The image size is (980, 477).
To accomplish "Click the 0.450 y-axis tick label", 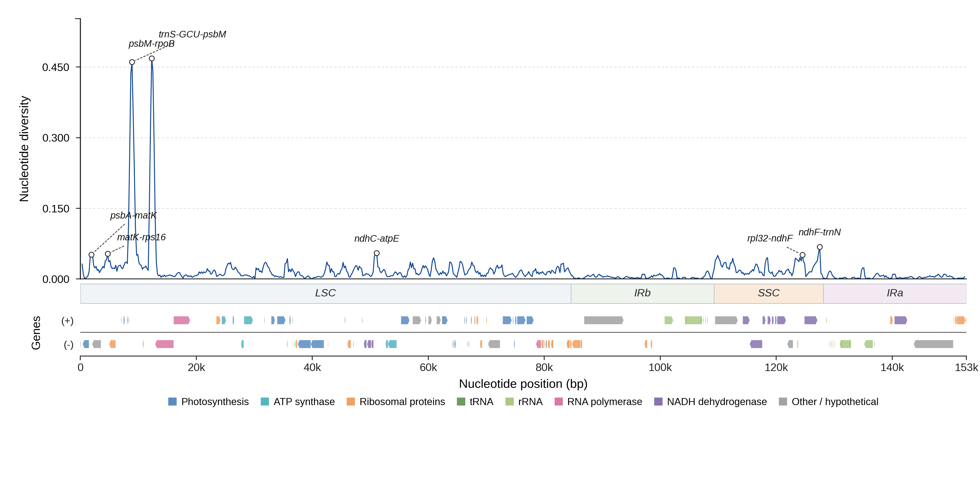I will coord(56,67).
